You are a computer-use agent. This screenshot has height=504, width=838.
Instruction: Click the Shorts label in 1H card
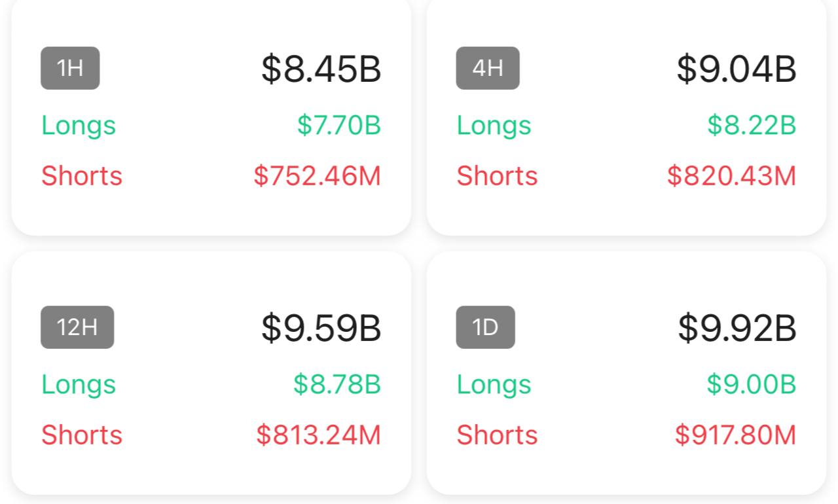pos(82,176)
